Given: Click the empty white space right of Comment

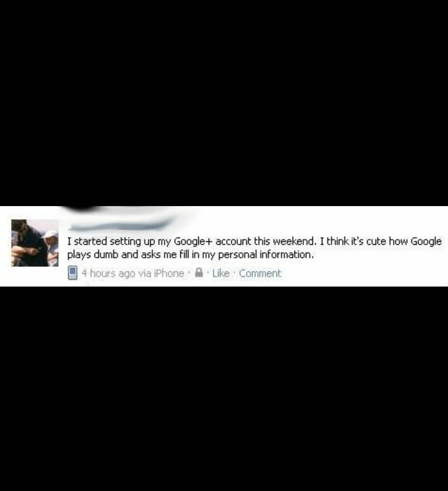Looking at the screenshot, I should (363, 273).
